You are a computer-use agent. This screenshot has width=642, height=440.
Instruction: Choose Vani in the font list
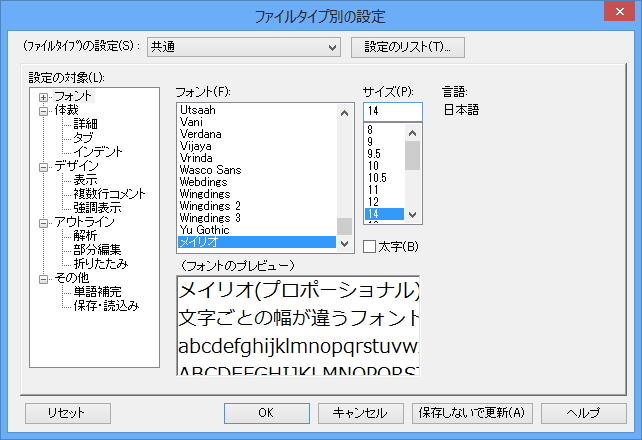pyautogui.click(x=257, y=122)
